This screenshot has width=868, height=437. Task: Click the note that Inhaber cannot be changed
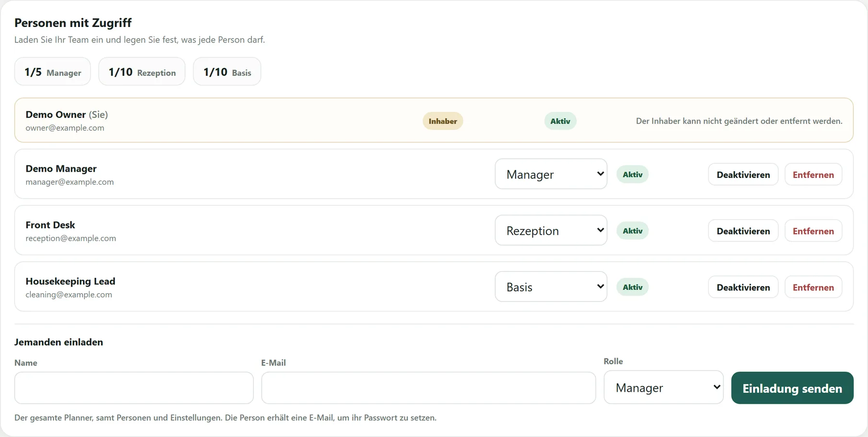point(739,121)
